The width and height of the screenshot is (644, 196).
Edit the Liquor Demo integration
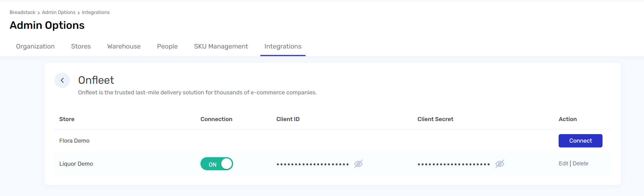[x=563, y=164]
